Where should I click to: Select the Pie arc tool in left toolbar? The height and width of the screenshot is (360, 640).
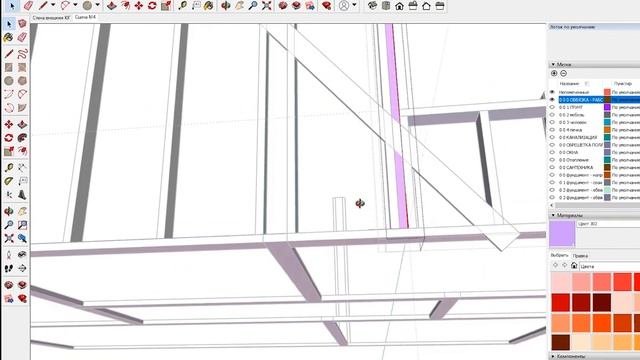point(22,108)
